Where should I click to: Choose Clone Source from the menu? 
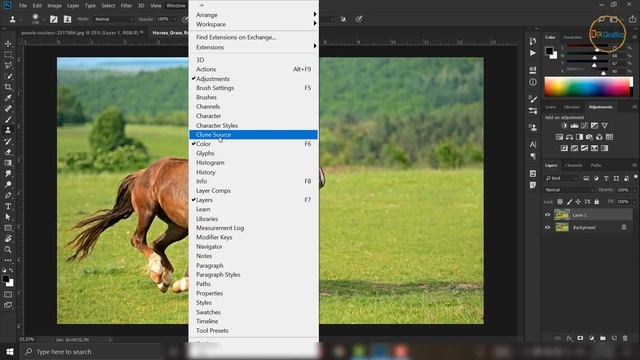[253, 135]
